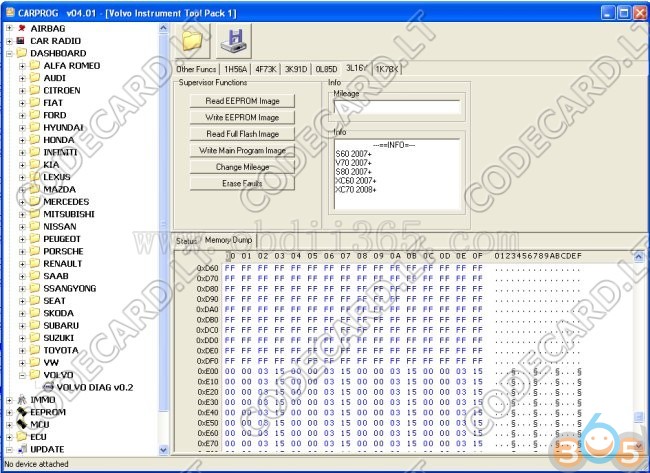The image size is (650, 473).
Task: Click the NISSAN folder icon
Action: pos(35,226)
